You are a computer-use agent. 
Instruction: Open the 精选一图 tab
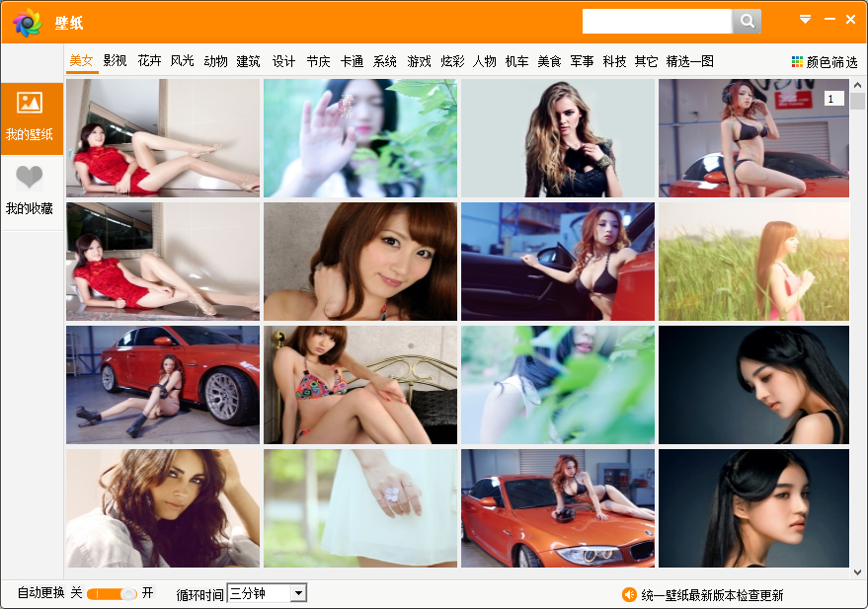[x=689, y=61]
